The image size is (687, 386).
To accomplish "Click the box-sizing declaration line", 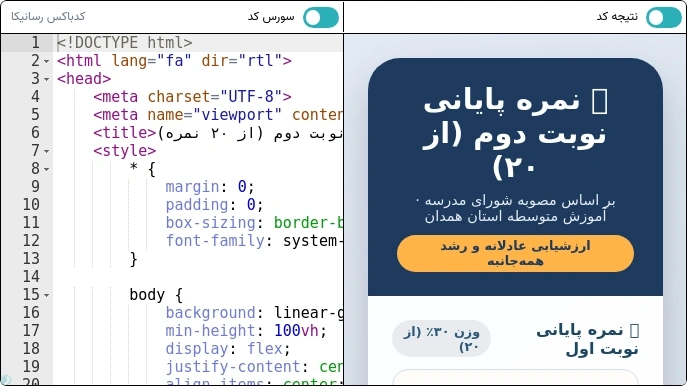I will click(254, 223).
